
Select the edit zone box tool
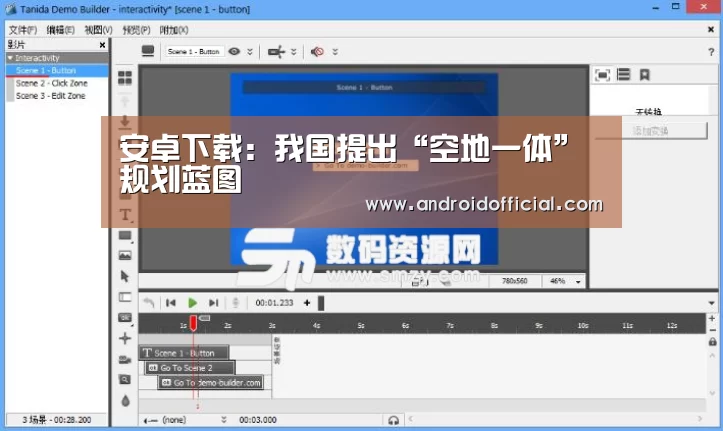pyautogui.click(x=125, y=297)
